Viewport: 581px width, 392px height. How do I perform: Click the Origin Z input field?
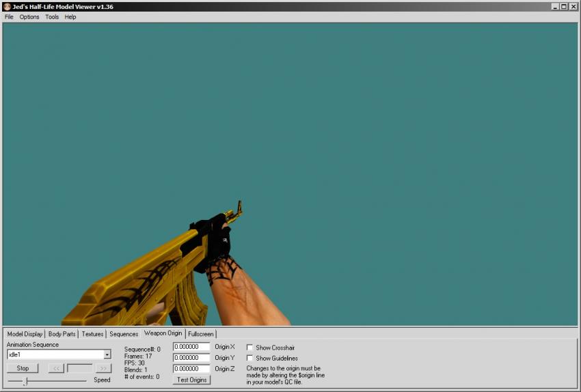191,369
